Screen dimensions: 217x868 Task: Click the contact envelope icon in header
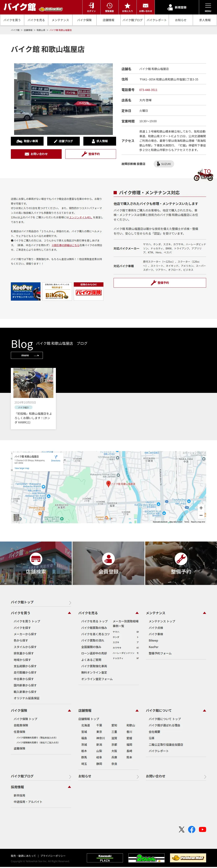[x=146, y=7]
